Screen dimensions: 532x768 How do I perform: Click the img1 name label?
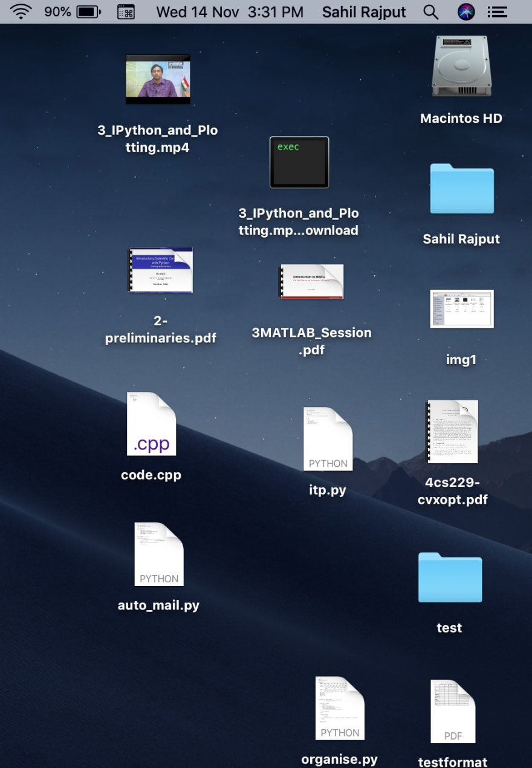(x=461, y=360)
